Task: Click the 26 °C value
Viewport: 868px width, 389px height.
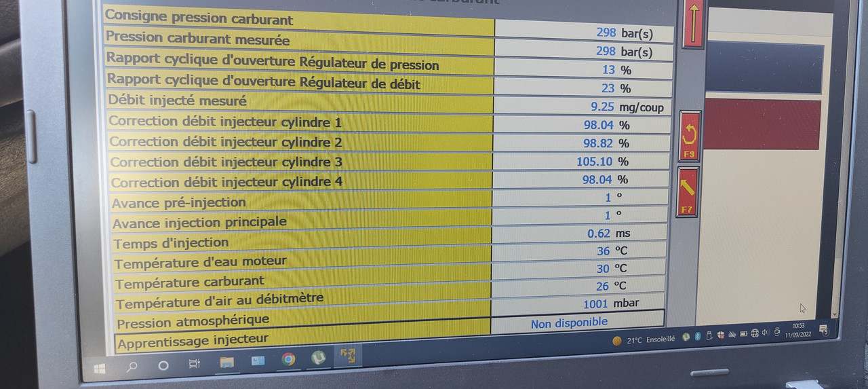Action: coord(611,286)
